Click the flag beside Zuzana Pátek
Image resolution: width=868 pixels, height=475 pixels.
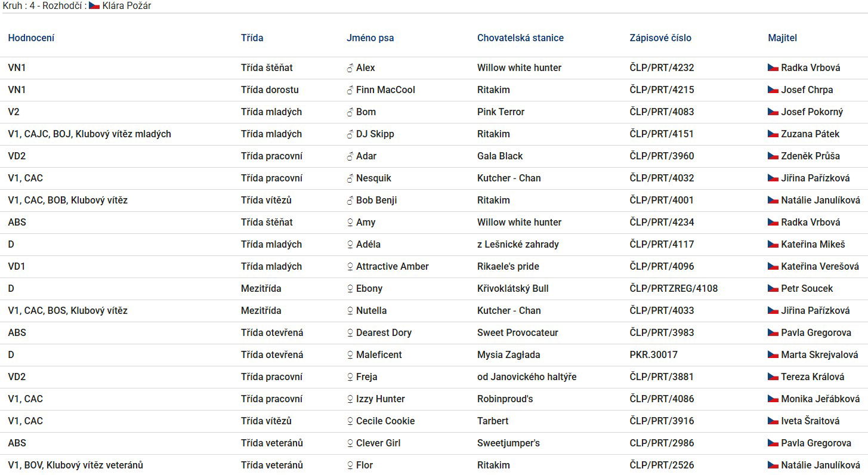pyautogui.click(x=773, y=134)
